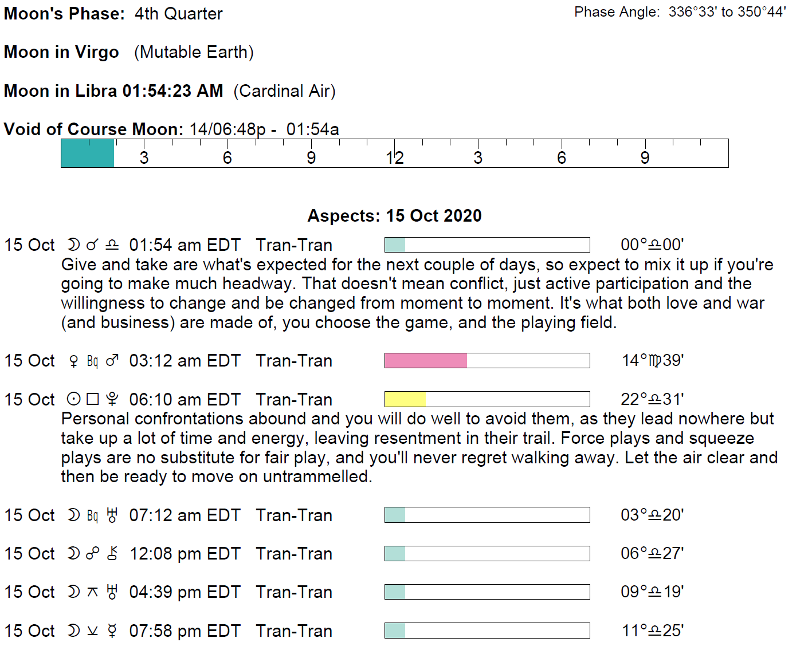Select the Aspects: 15 Oct 2020 heading
Screen dimensions: 812x646
[394, 216]
